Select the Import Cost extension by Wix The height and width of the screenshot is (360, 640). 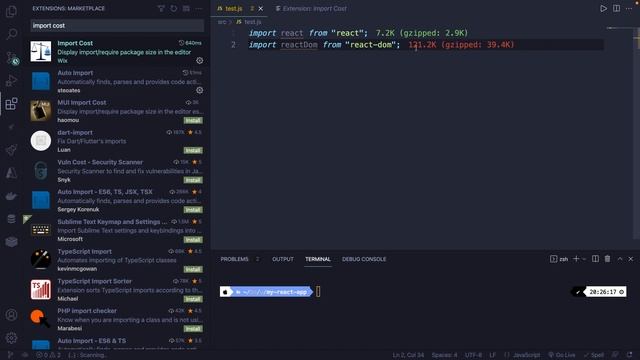click(x=117, y=51)
